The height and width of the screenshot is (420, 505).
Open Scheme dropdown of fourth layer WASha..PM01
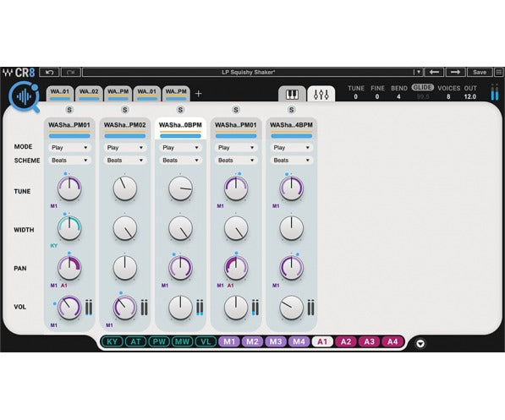point(236,160)
